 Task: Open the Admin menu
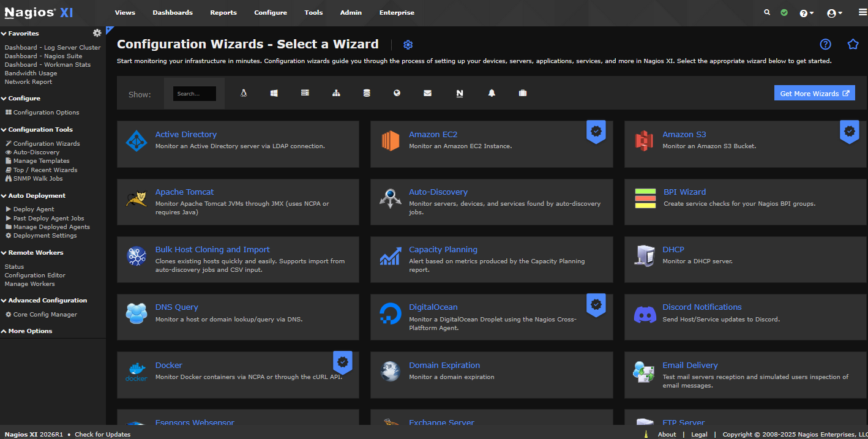point(351,12)
